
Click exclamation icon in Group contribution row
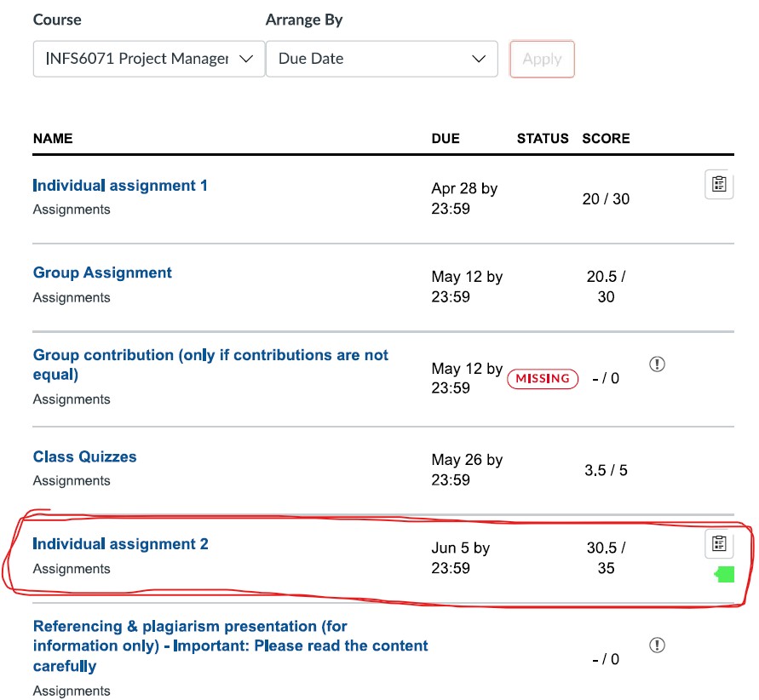pyautogui.click(x=657, y=364)
